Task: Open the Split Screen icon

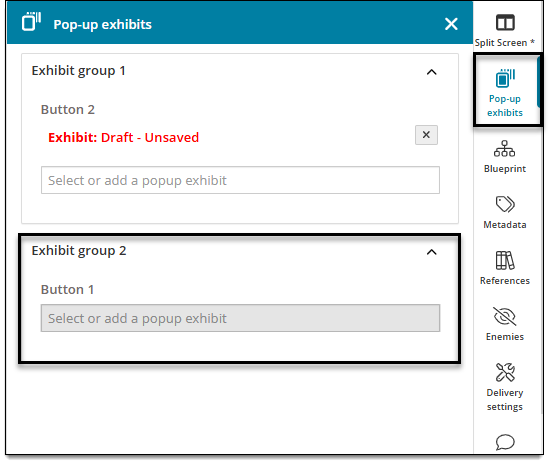Action: coord(505,23)
